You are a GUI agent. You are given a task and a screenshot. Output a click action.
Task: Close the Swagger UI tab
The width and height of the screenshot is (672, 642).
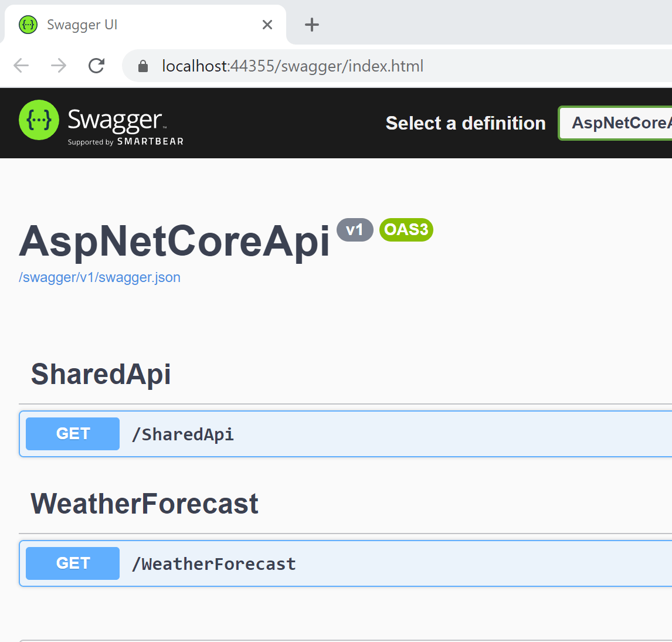(267, 25)
